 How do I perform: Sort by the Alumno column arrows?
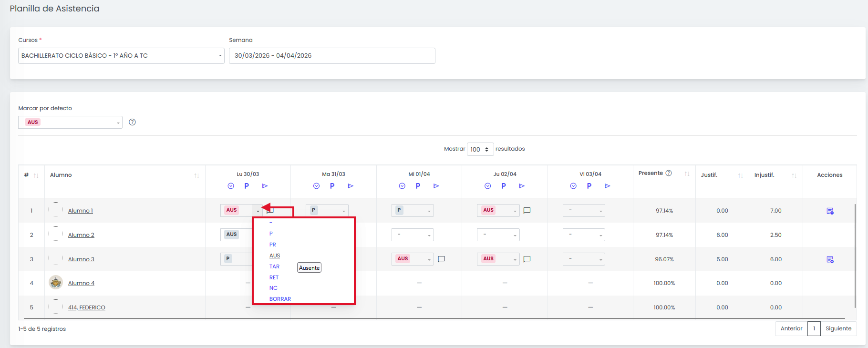tap(196, 175)
